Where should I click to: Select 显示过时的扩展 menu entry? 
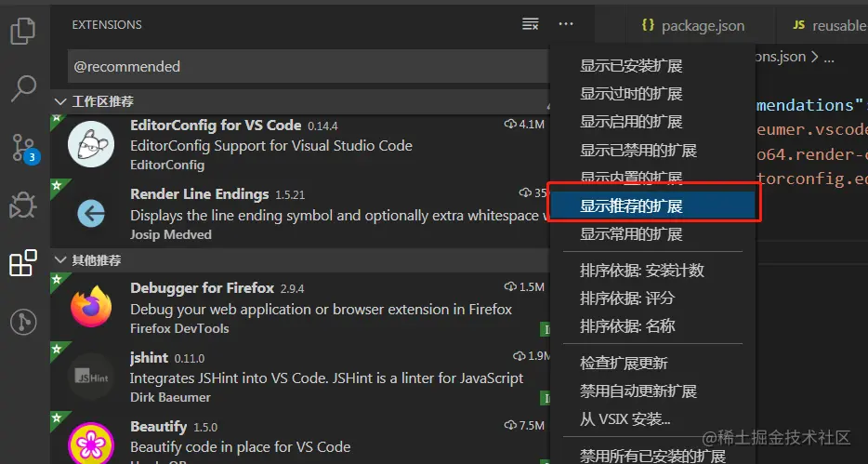point(653,94)
